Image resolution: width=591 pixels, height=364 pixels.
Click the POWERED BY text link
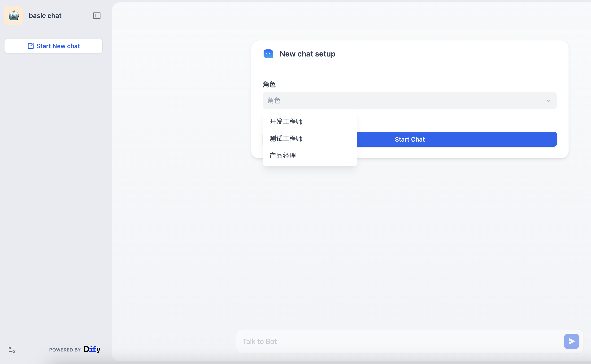click(65, 350)
